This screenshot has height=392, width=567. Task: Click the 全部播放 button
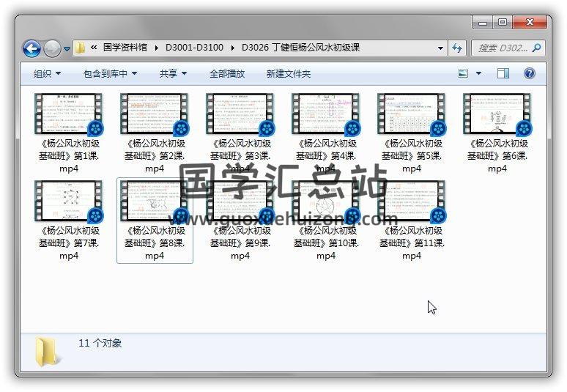(x=227, y=74)
